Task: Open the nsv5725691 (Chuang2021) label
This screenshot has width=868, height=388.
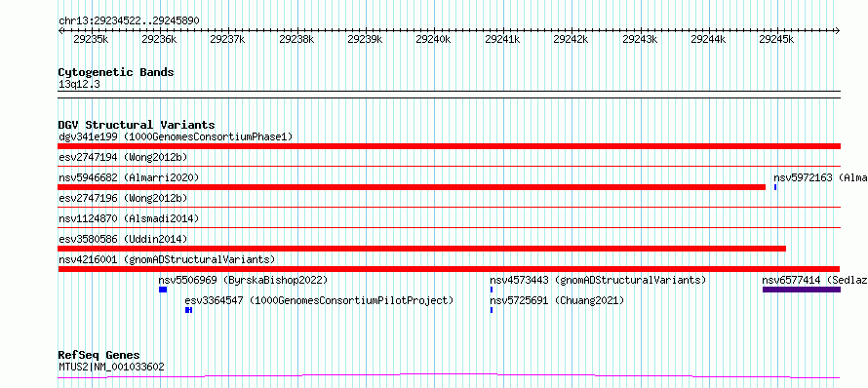Action: click(557, 300)
